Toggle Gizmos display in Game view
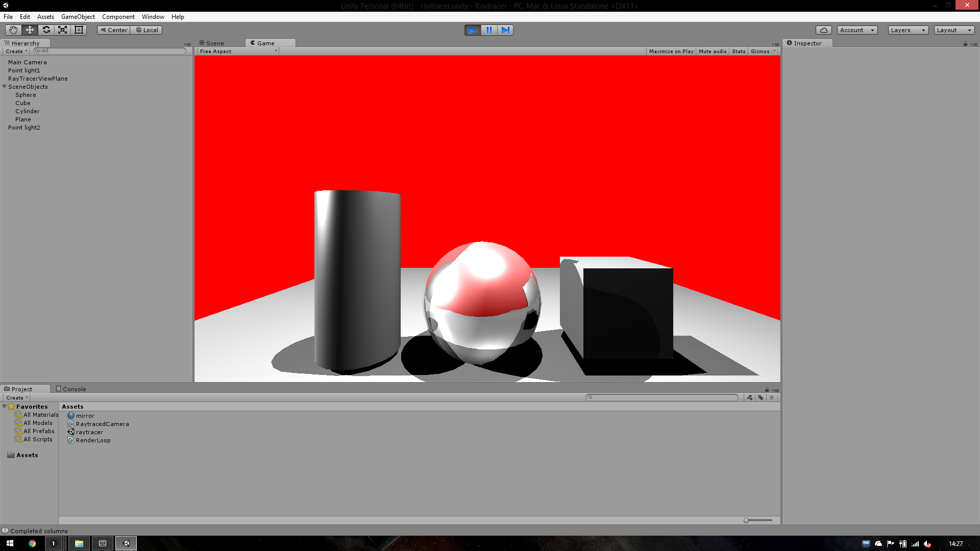 pyautogui.click(x=759, y=51)
